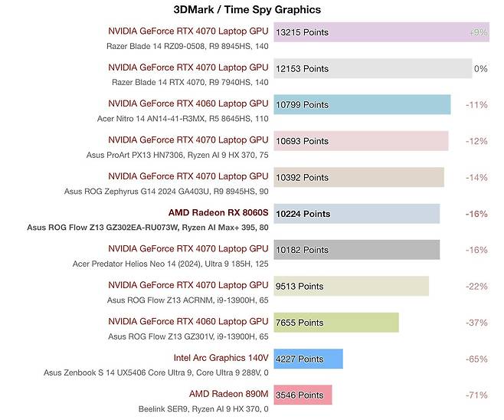Open the AMD Radeon RX 8060S link
The image size is (504, 420).
(x=218, y=213)
